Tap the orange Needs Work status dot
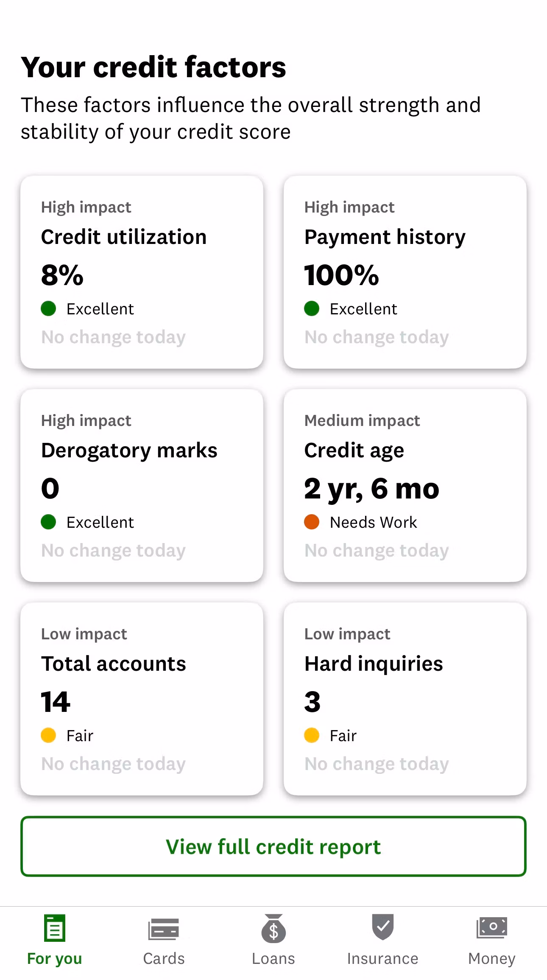The width and height of the screenshot is (547, 980). (312, 522)
